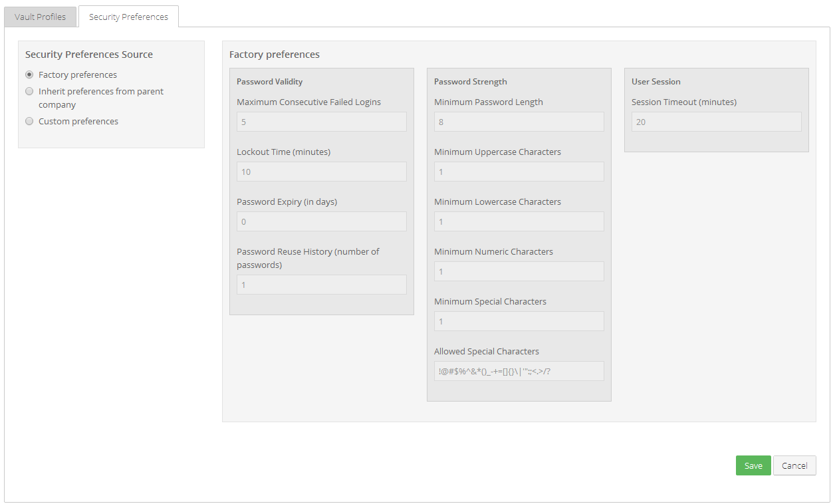Click the Password Expiry in days field
Image resolution: width=835 pixels, height=504 pixels.
321,221
